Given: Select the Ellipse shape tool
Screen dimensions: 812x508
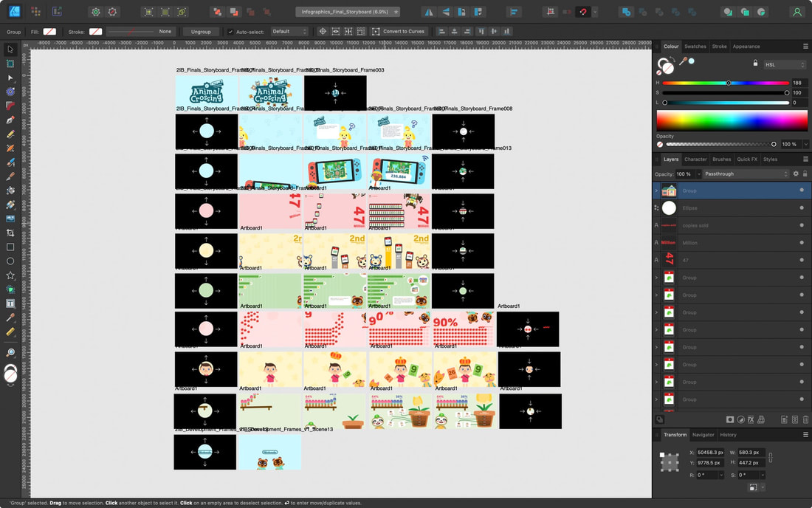Looking at the screenshot, I should pos(10,261).
